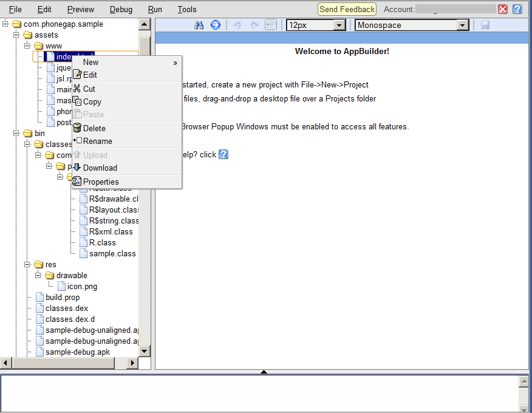The image size is (532, 413).
Task: Select the classes.dex file
Action: [67, 308]
